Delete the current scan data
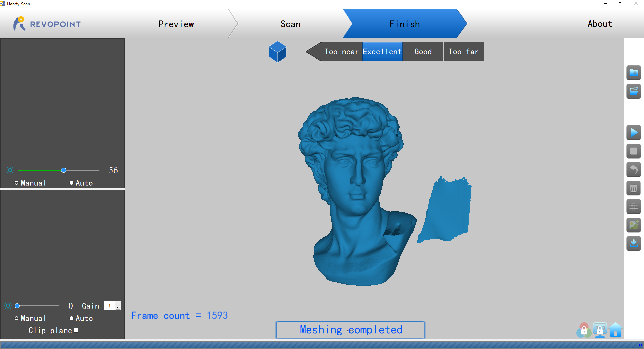 coord(634,188)
